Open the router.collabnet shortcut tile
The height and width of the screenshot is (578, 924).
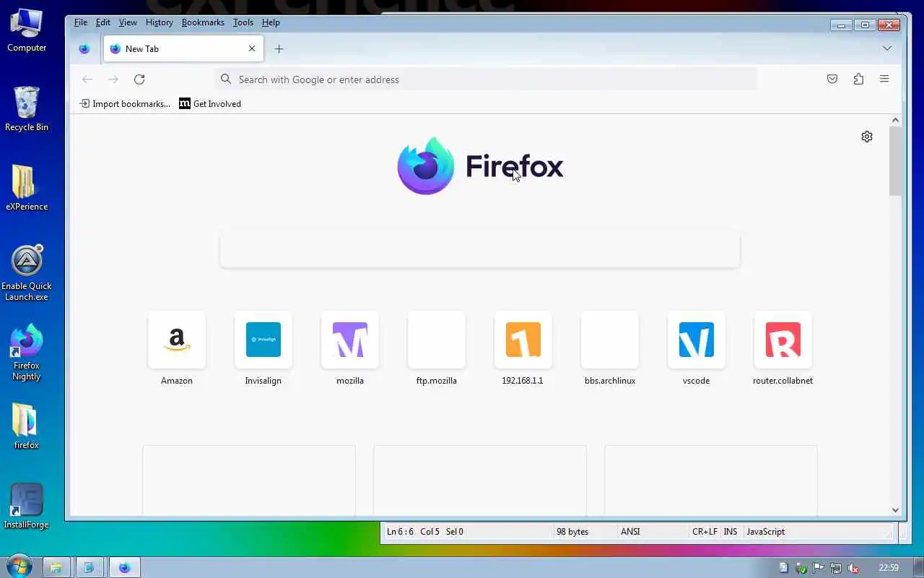click(x=783, y=340)
